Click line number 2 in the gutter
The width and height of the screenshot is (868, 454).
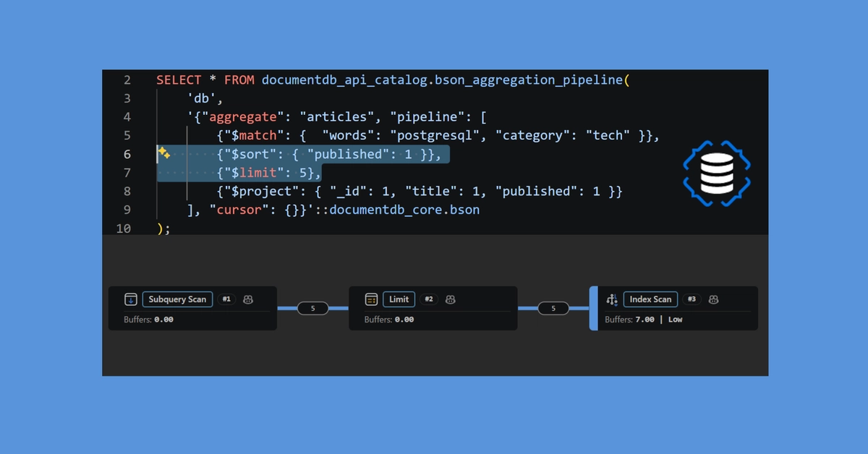pyautogui.click(x=127, y=80)
